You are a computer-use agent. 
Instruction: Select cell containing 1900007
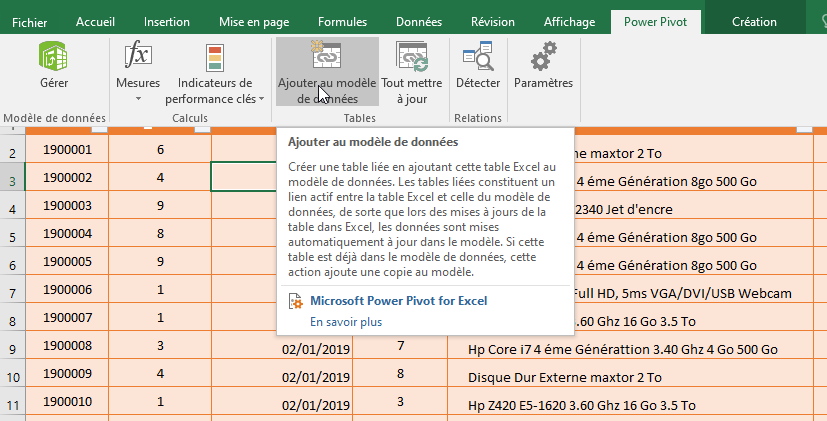[x=67, y=317]
